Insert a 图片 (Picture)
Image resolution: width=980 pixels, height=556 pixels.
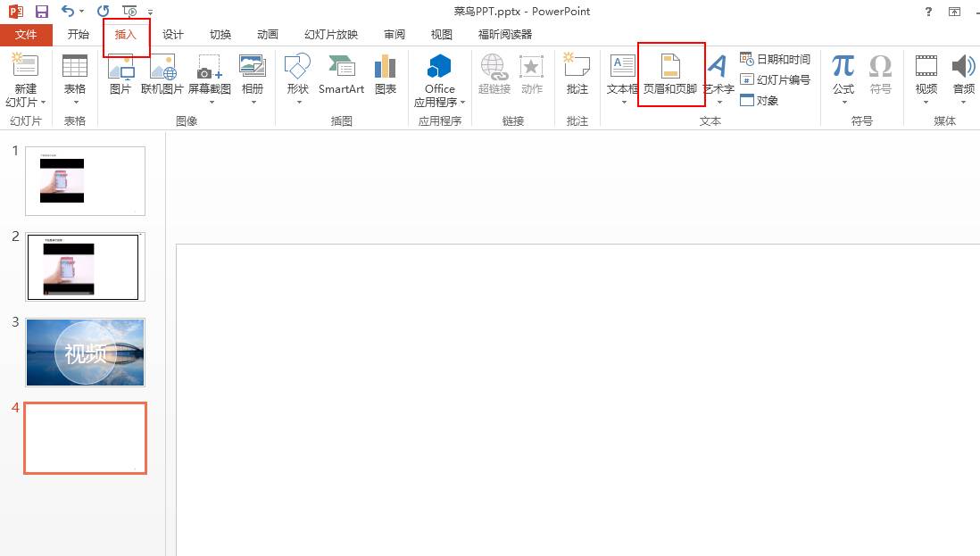coord(120,75)
